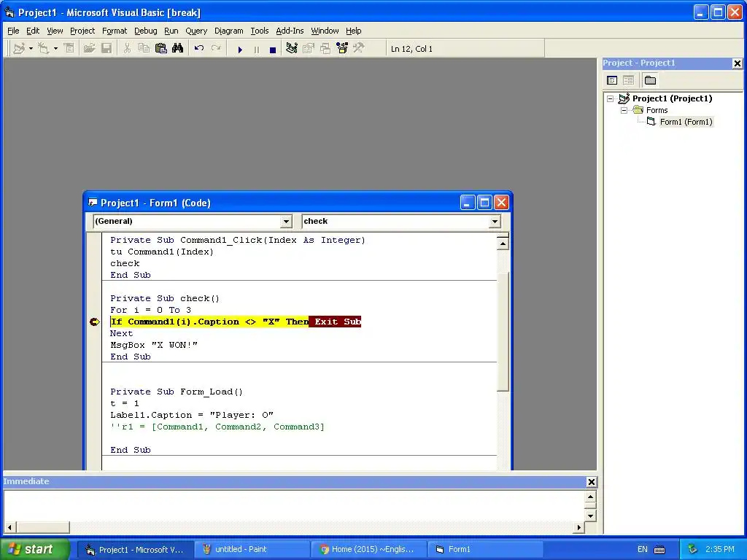Stop the program with the End button

[273, 49]
